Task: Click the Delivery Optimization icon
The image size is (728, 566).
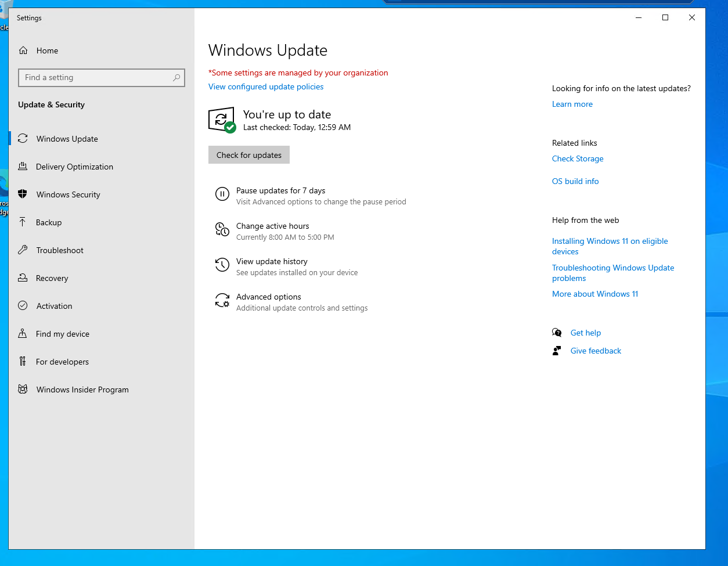Action: click(23, 167)
